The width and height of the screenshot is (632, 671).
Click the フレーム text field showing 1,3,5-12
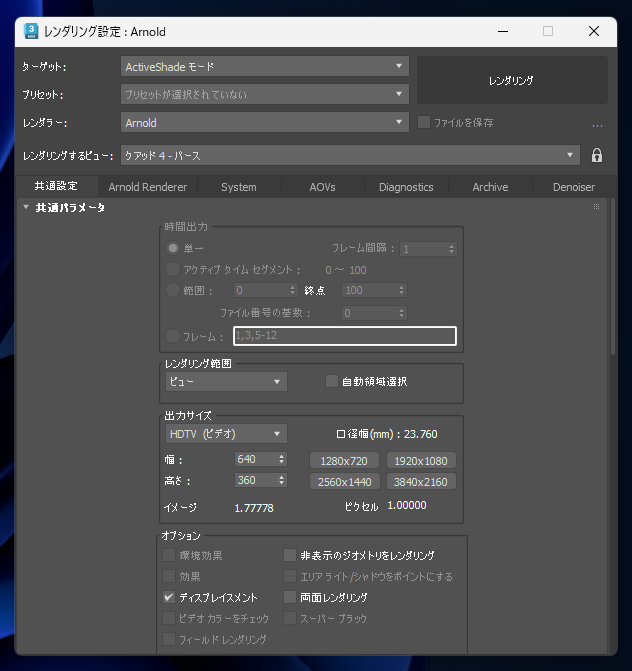pyautogui.click(x=345, y=336)
